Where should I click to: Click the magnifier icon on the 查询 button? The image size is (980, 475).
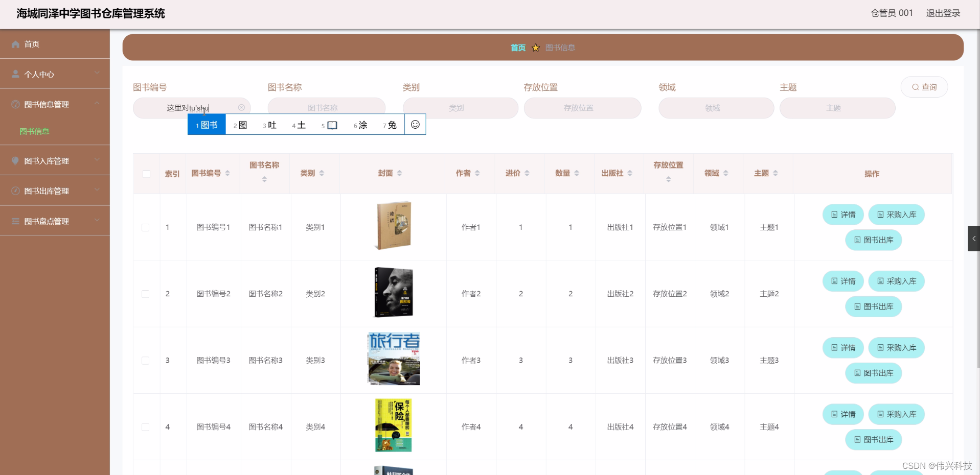[915, 87]
